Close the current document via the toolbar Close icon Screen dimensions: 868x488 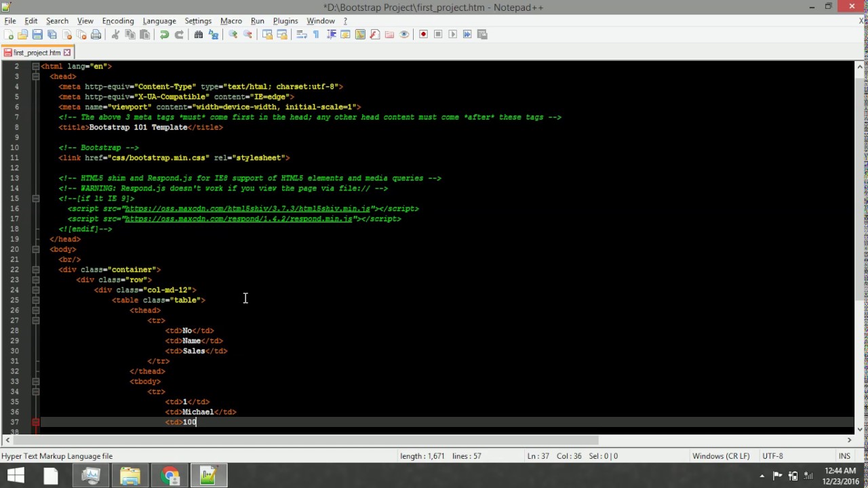click(67, 35)
